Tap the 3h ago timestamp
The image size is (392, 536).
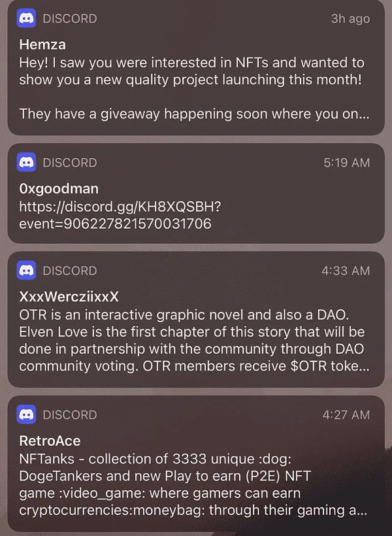[x=350, y=19]
